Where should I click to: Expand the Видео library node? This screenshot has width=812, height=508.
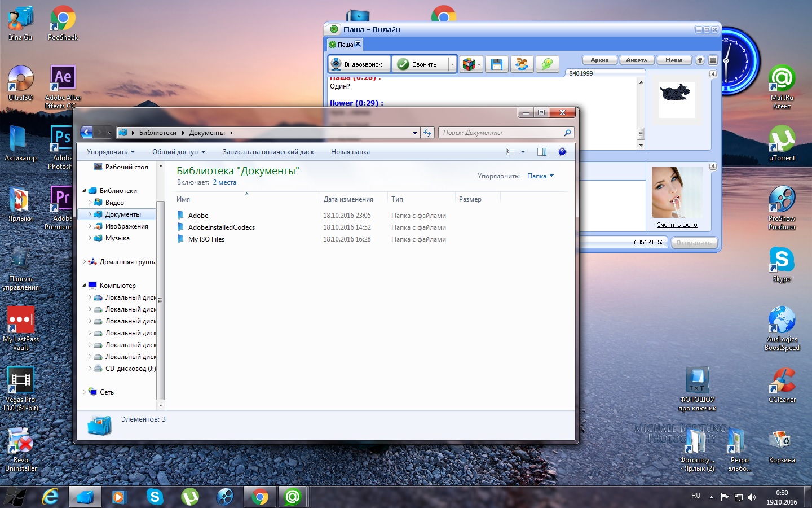click(90, 203)
